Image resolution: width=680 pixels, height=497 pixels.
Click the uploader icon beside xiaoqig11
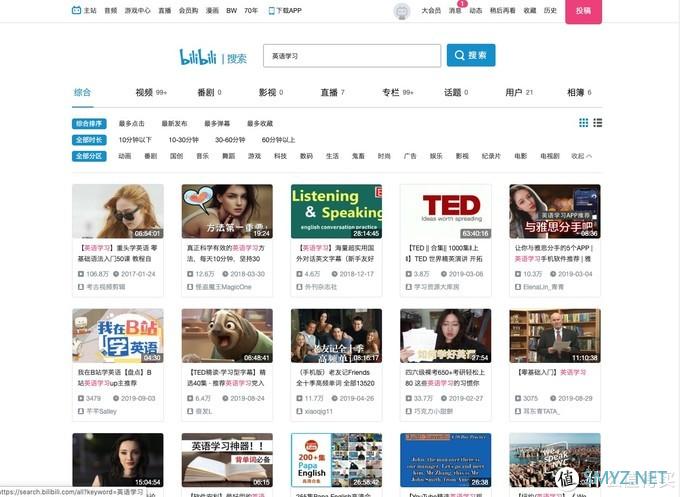tap(299, 411)
